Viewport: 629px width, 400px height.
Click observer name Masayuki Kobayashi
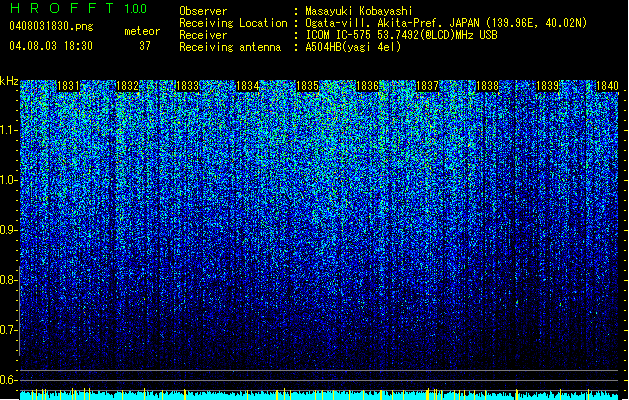click(x=359, y=11)
